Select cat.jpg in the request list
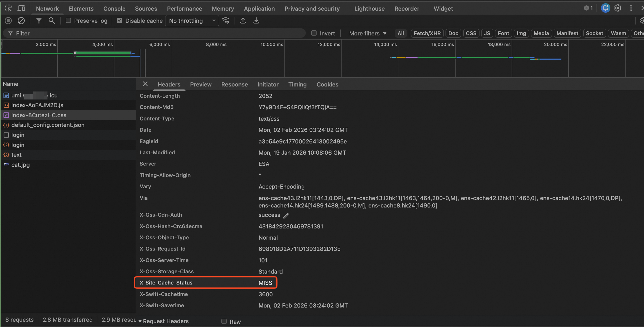 (x=20, y=165)
